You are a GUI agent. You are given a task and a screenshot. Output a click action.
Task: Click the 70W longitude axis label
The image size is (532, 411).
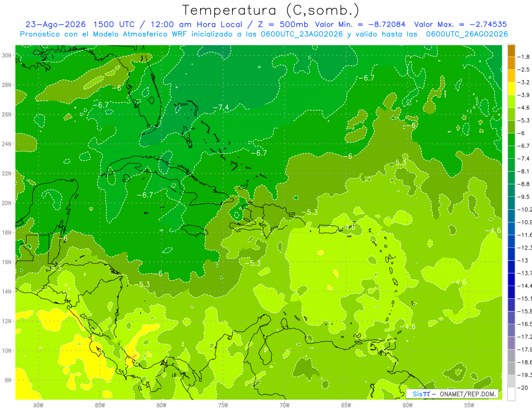[285, 405]
